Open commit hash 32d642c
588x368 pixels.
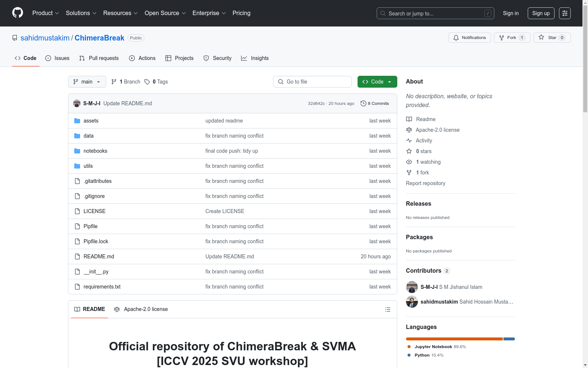click(316, 103)
